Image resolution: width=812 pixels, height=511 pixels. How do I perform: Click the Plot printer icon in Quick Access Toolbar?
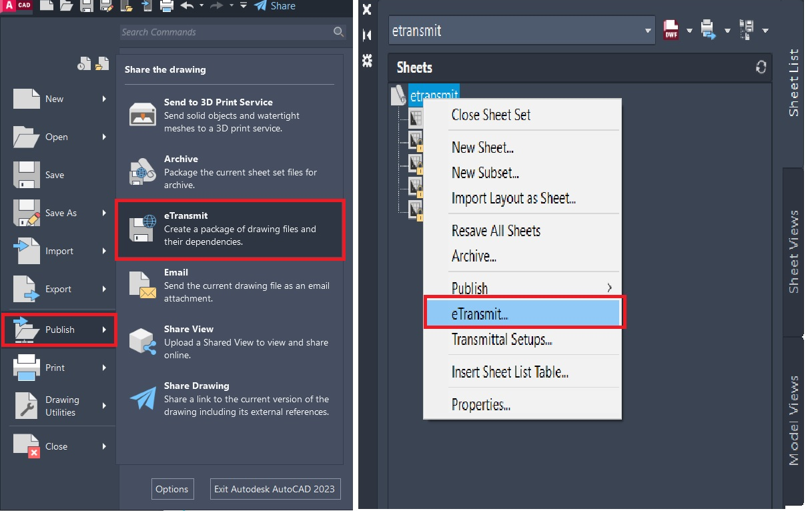(167, 6)
